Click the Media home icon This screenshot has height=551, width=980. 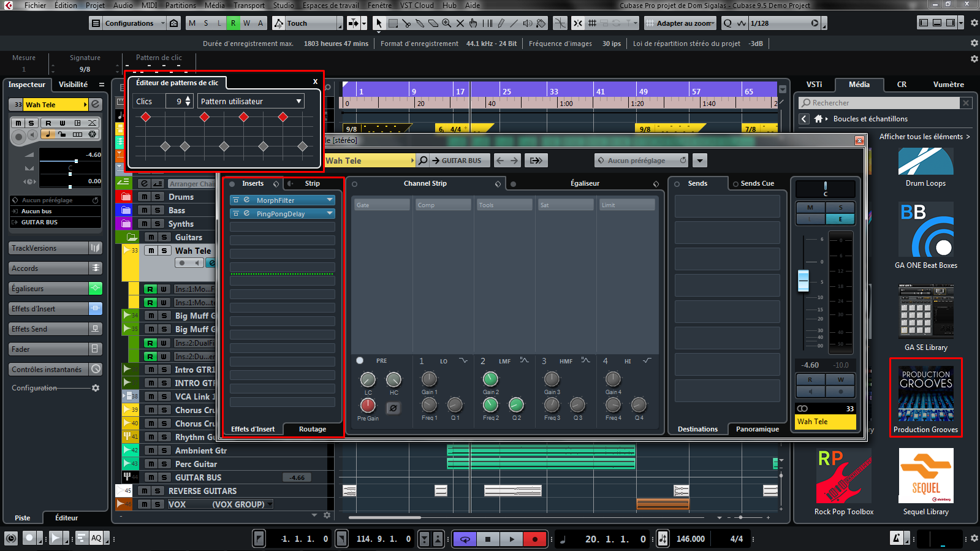click(818, 119)
